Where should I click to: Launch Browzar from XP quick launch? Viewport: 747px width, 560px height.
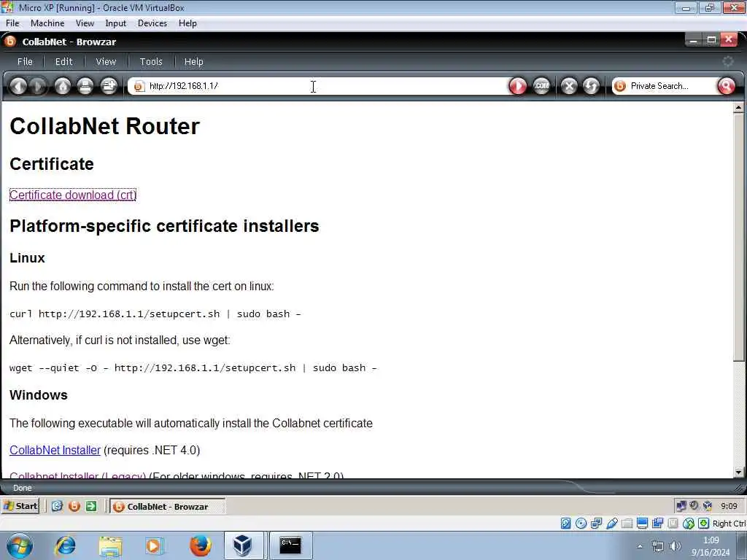74,506
